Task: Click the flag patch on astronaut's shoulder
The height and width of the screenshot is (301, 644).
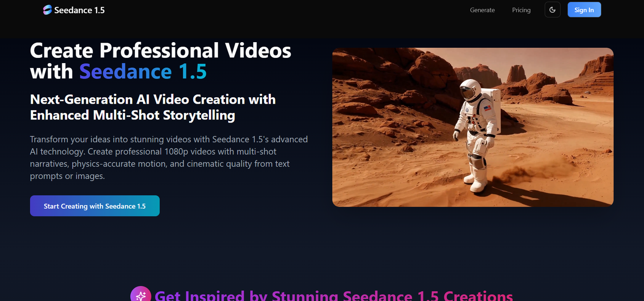Action: [x=487, y=108]
